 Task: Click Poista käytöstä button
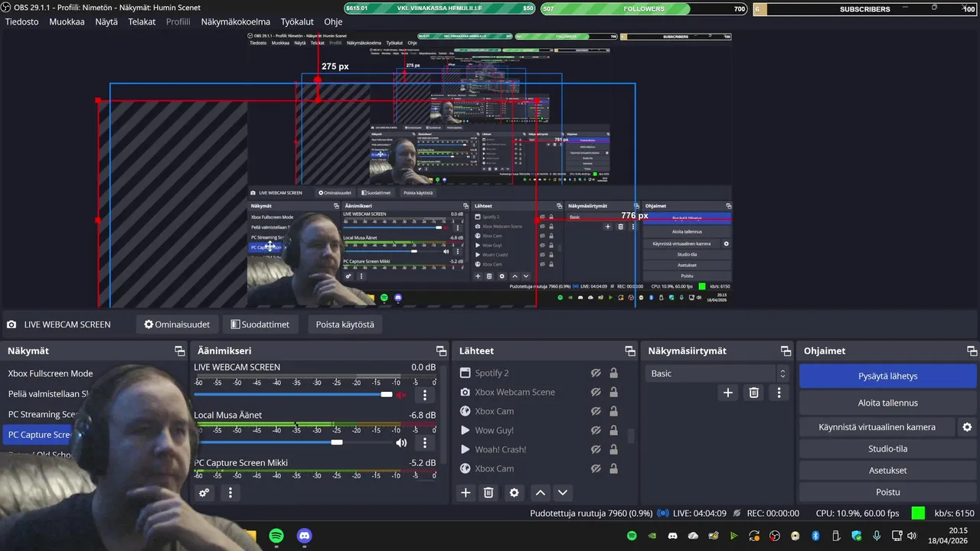(345, 324)
